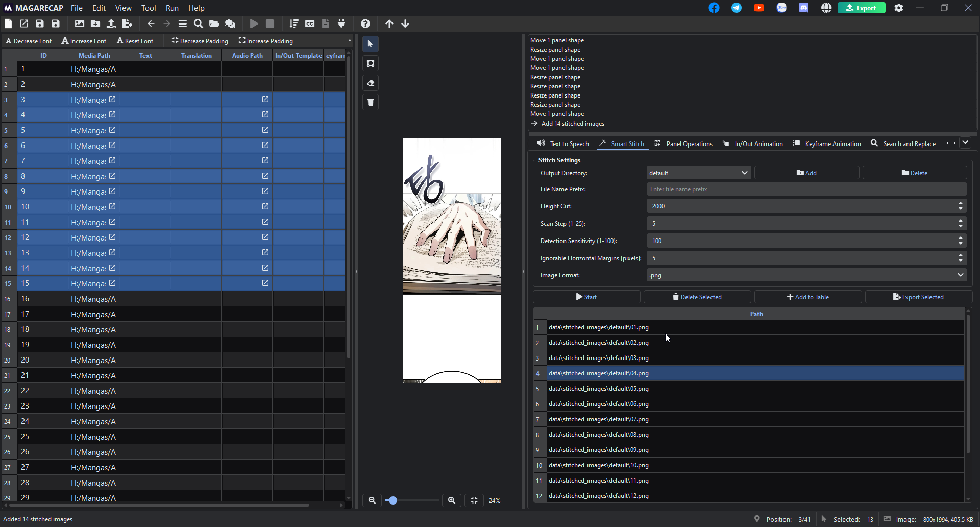This screenshot has height=527, width=980.
Task: Go back with the left arrow icon
Action: click(151, 23)
